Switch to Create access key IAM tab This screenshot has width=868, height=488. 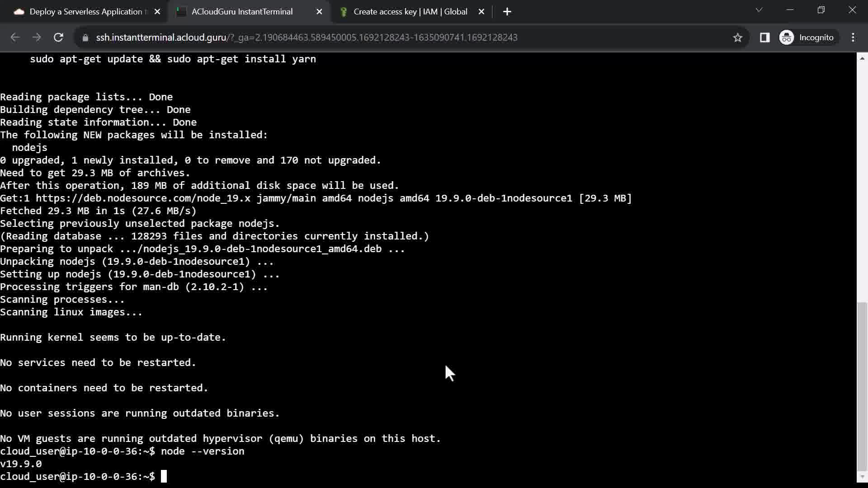409,12
